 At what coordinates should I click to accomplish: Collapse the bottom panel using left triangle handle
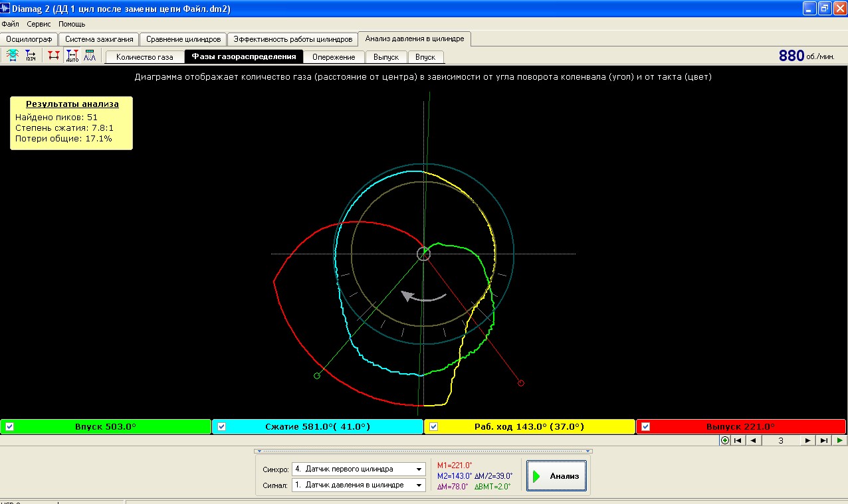click(x=259, y=451)
